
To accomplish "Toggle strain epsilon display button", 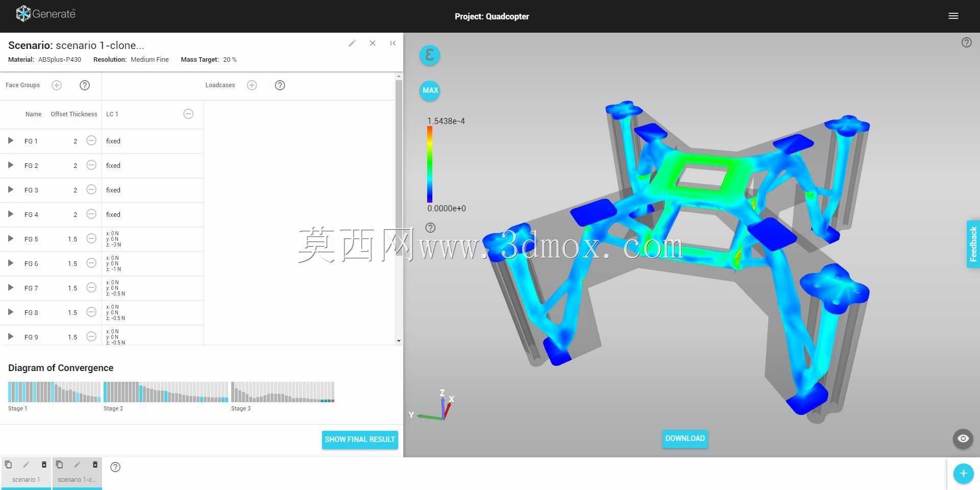I will [x=430, y=55].
